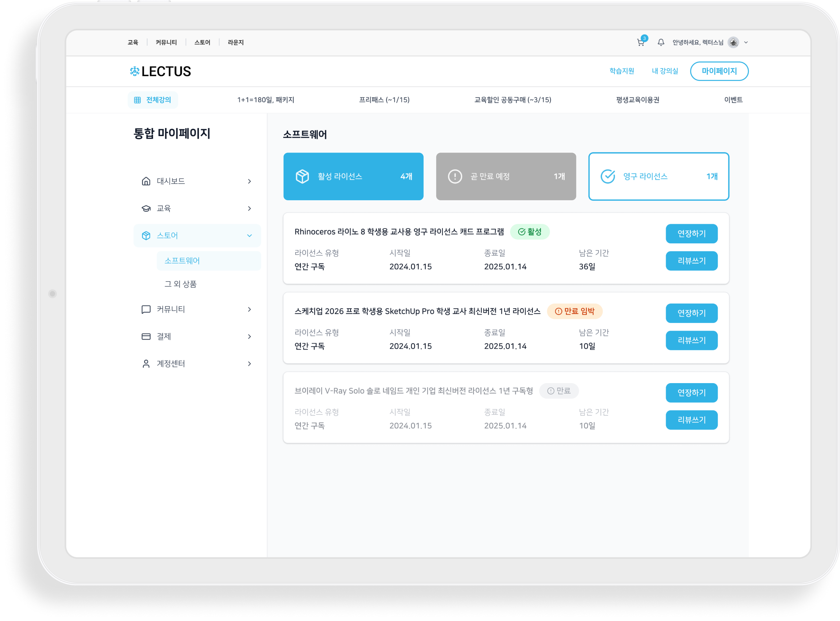
Task: Click the 교육 graduation cap icon
Action: click(146, 208)
